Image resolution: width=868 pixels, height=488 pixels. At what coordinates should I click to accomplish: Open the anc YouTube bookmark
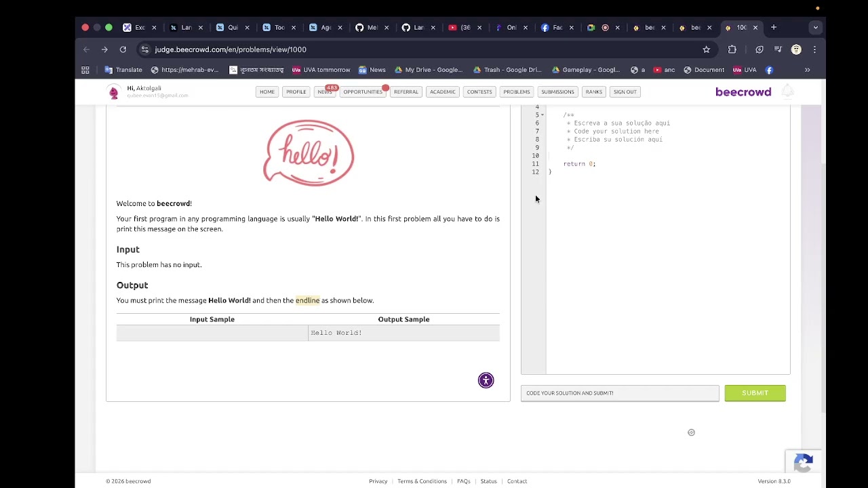(664, 70)
